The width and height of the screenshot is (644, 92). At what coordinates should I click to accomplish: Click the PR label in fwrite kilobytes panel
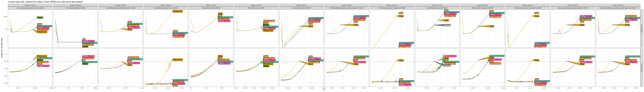(84, 39)
